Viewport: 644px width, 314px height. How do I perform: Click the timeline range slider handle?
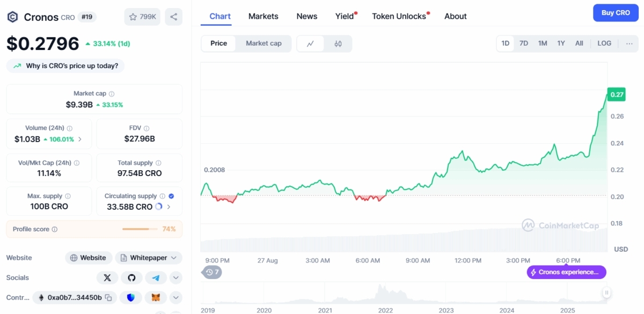(x=606, y=293)
